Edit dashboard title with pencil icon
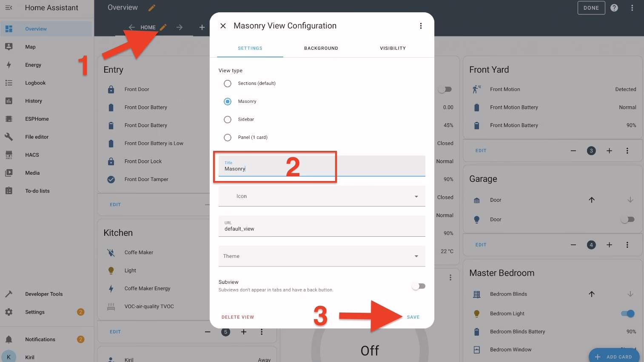The width and height of the screenshot is (644, 362). tap(152, 8)
